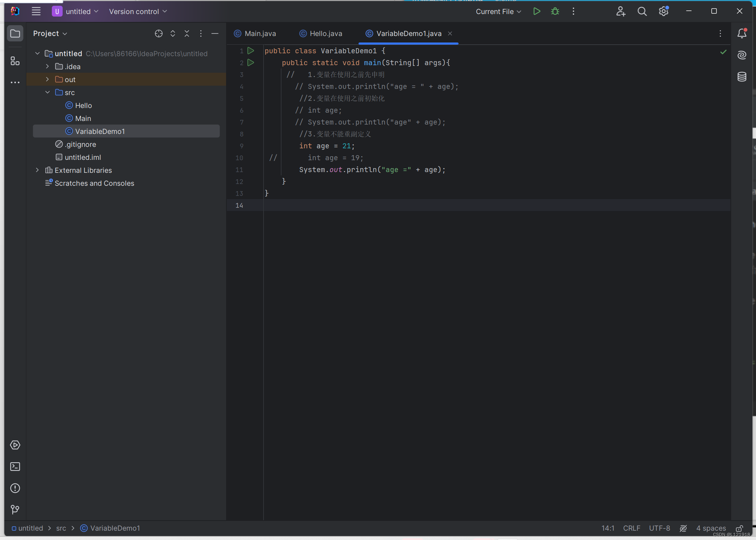Collapse all nodes in Project tree
Screen dimensions: 756x540
[x=187, y=33]
